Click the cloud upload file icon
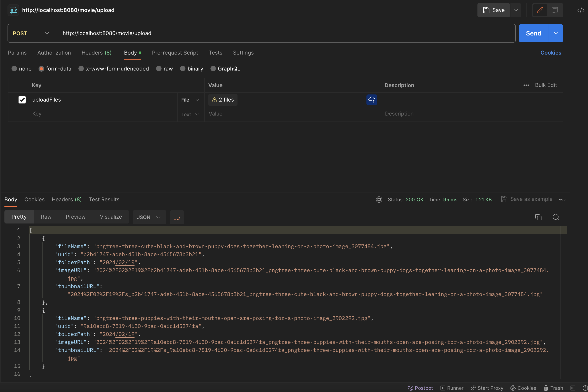Image resolution: width=588 pixels, height=392 pixels. 372,100
